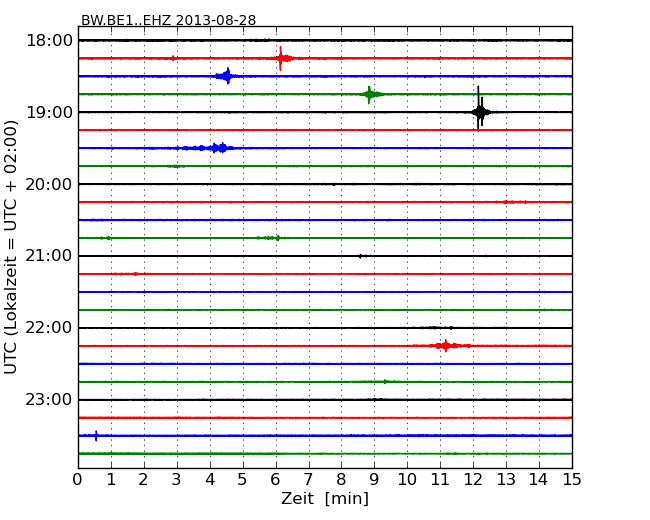Click the tiny black blip on the 21:00 trace

pos(360,256)
